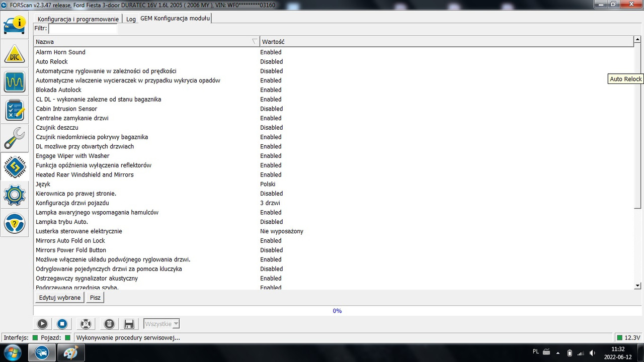Open the DTC error codes section
The image size is (644, 362).
15,53
